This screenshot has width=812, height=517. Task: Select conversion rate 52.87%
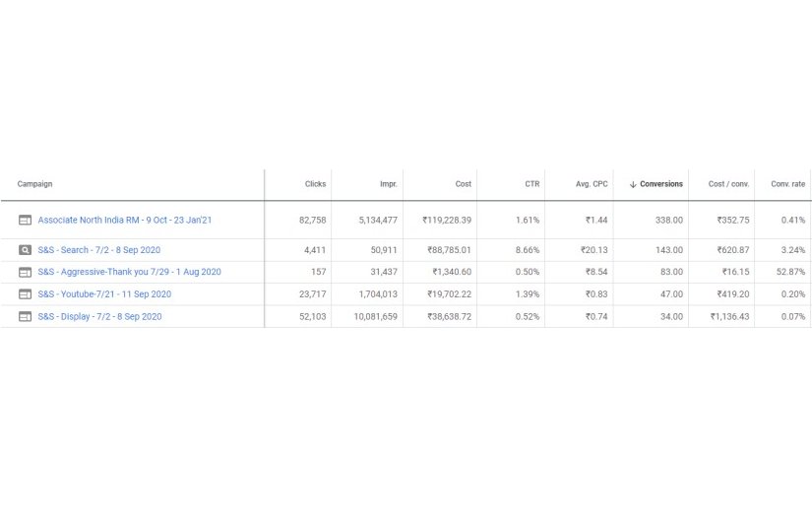790,272
